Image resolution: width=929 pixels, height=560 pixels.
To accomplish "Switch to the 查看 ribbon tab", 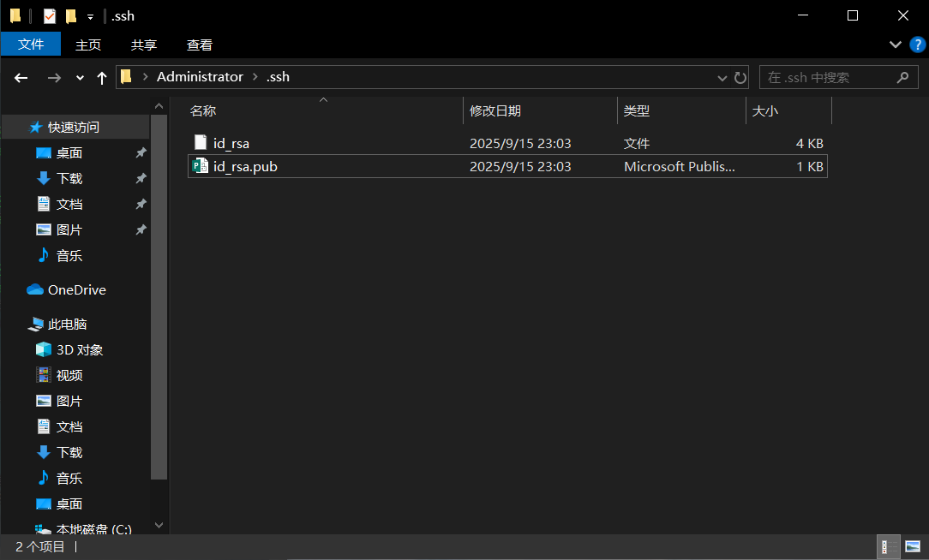I will point(200,45).
